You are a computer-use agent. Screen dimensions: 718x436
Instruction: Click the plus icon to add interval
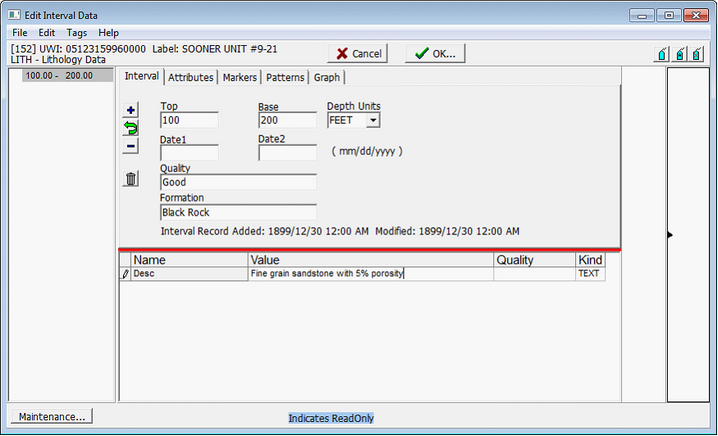click(x=130, y=111)
